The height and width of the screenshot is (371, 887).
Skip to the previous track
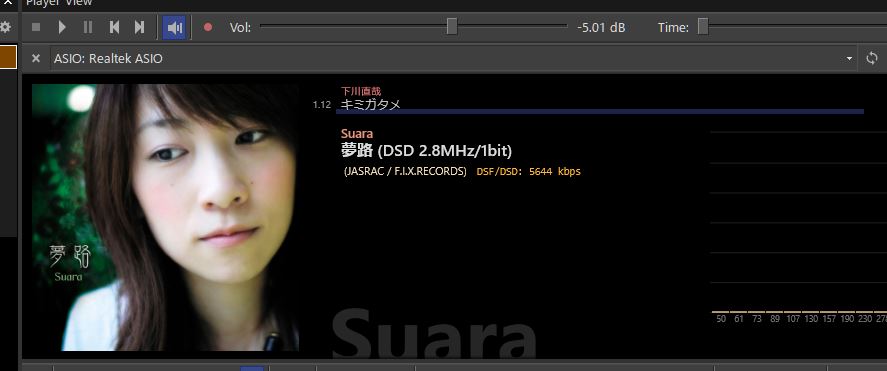(114, 27)
